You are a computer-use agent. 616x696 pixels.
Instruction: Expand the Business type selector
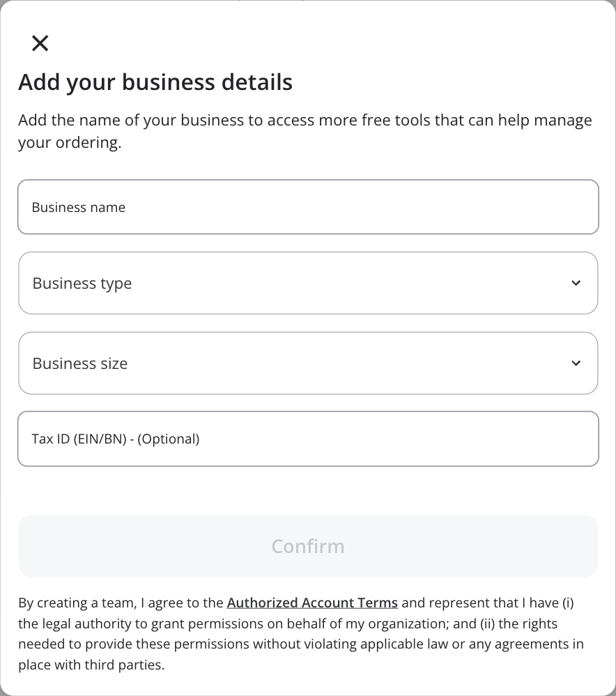pos(308,283)
